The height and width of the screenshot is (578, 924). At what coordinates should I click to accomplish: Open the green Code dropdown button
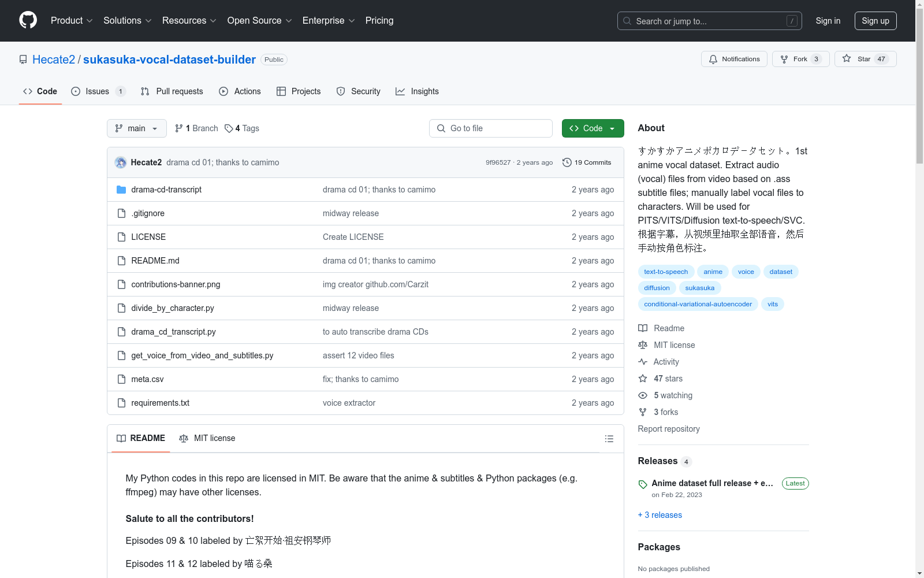[x=593, y=128]
